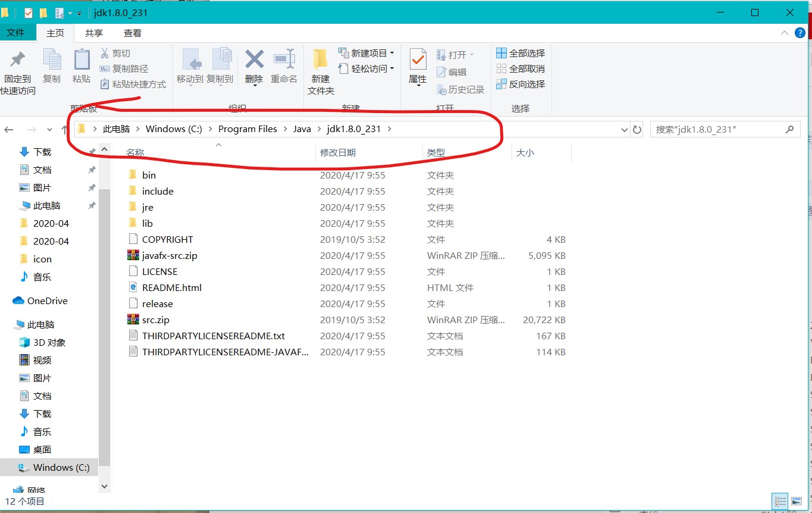Expand the address bar history dropdown arrow
The width and height of the screenshot is (812, 513).
(x=624, y=130)
